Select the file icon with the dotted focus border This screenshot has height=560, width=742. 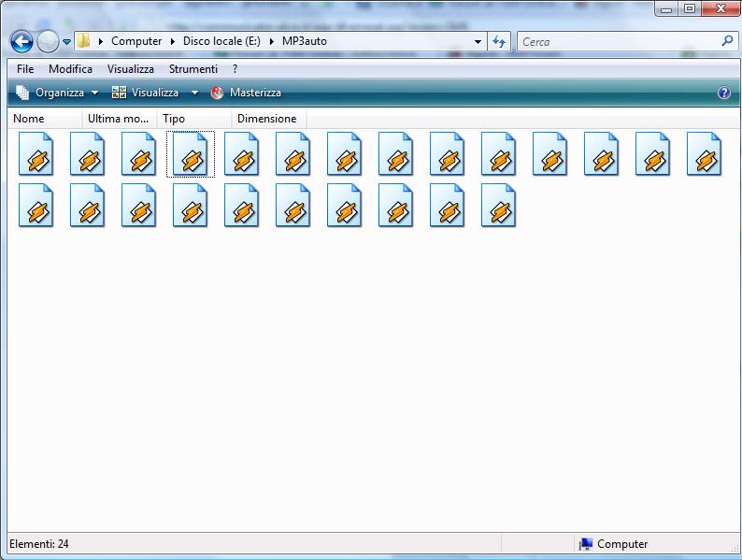click(x=191, y=153)
